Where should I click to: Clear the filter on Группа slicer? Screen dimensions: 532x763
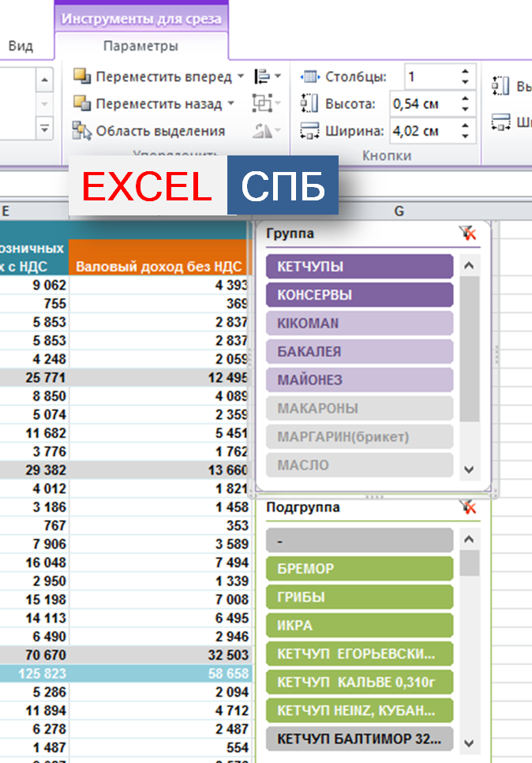(468, 234)
